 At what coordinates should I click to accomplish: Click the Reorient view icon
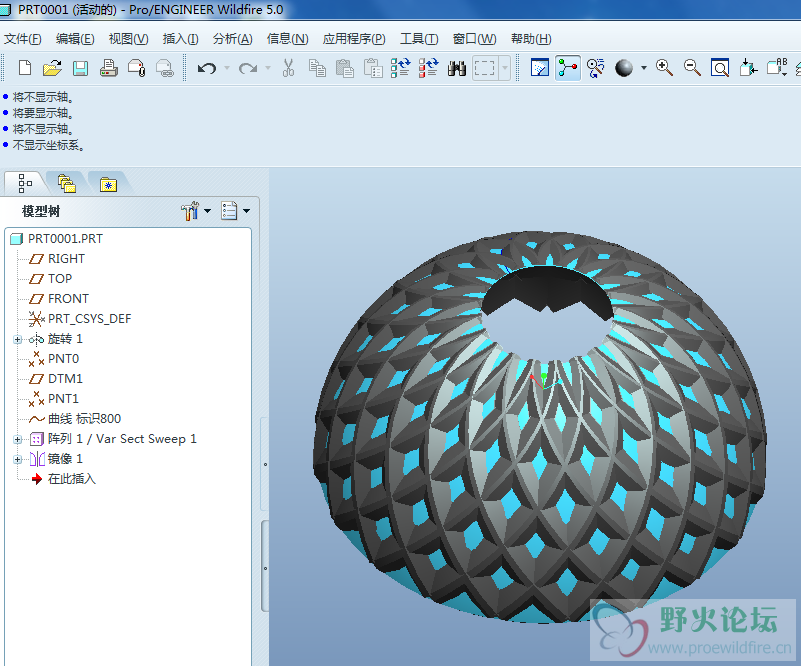coord(748,68)
